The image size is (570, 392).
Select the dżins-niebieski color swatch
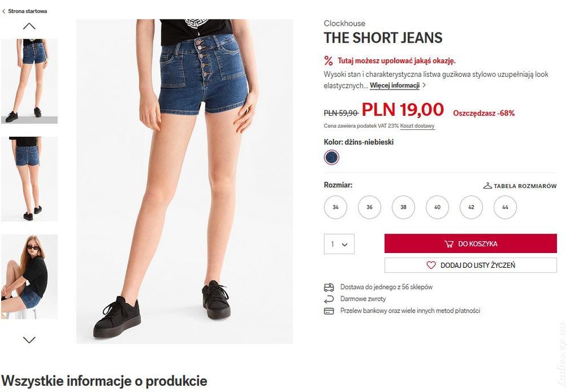pyautogui.click(x=331, y=157)
